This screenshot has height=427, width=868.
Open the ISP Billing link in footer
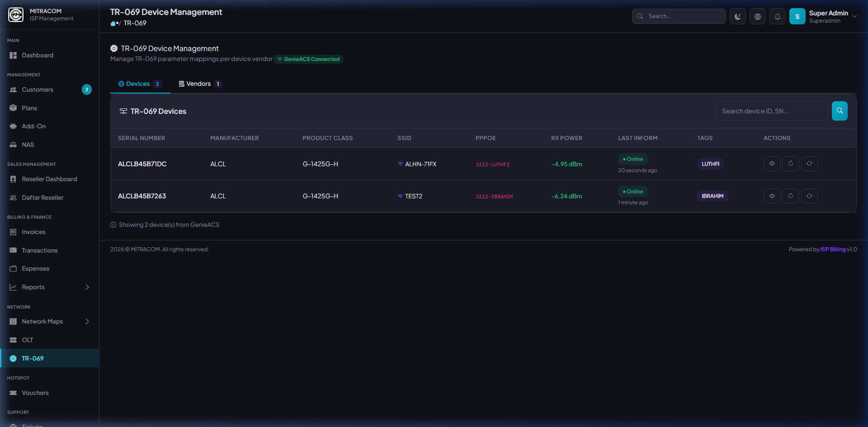pos(833,249)
